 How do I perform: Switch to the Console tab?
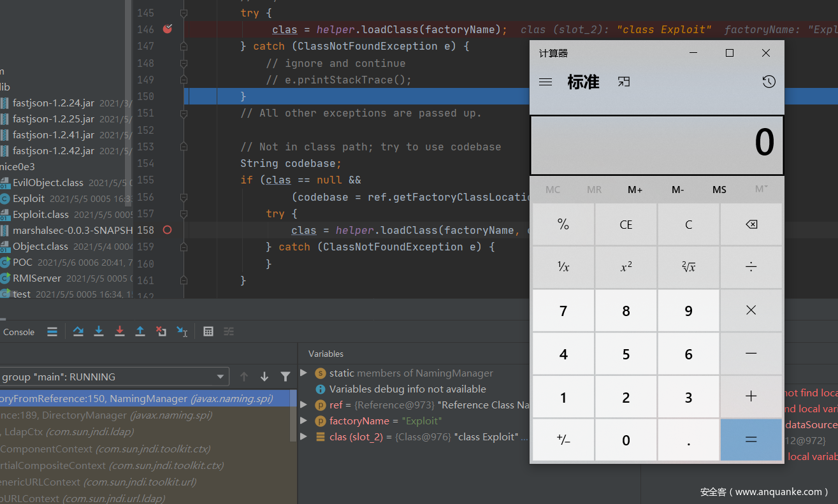click(x=18, y=332)
